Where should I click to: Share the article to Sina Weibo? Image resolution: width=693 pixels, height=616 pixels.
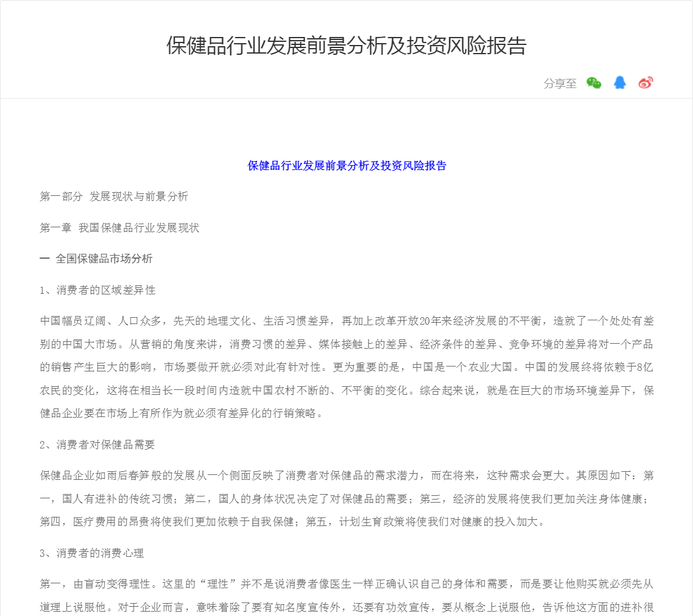(x=646, y=83)
